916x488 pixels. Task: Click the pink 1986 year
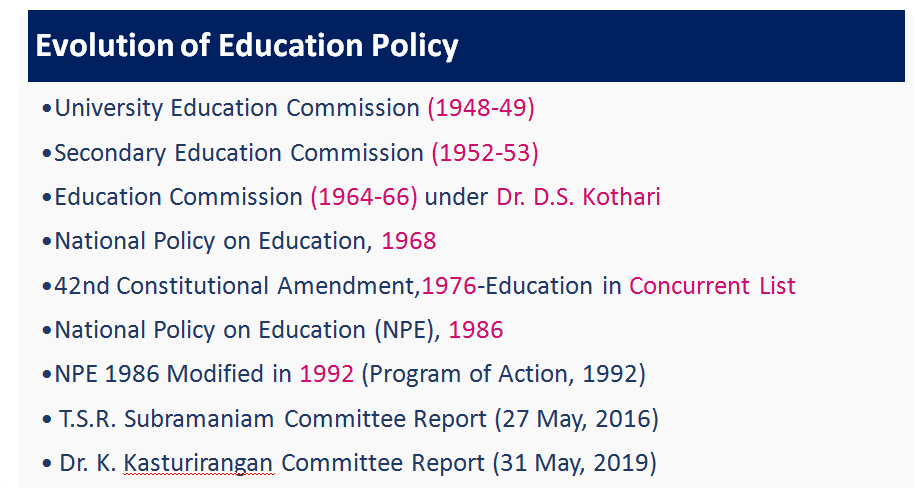click(x=476, y=330)
